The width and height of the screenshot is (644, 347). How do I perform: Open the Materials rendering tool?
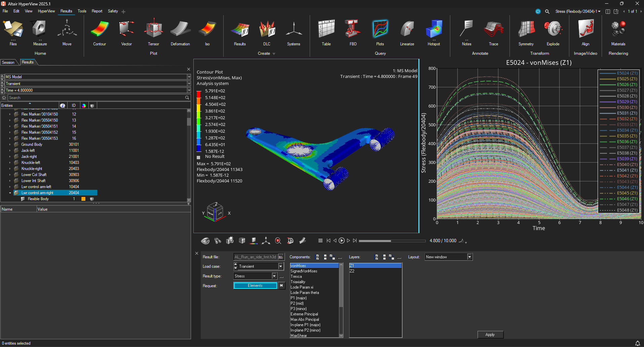(618, 33)
